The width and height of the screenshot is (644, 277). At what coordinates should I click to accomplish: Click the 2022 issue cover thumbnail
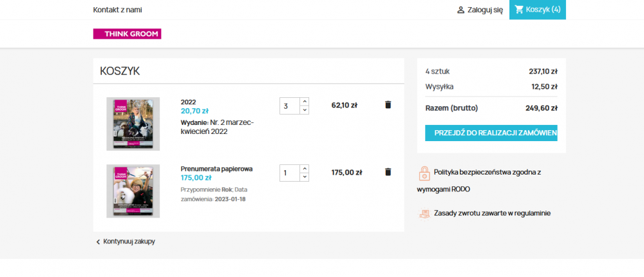tap(133, 124)
